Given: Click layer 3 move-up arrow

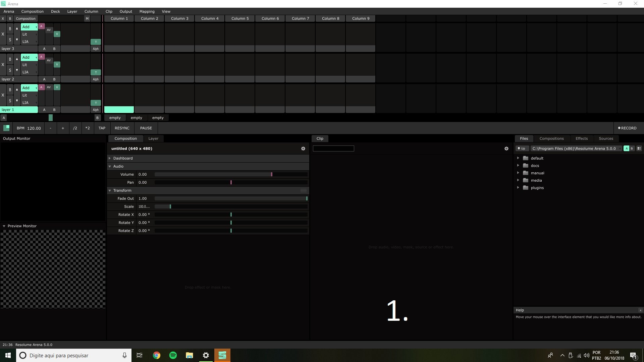Looking at the screenshot, I should [17, 28].
